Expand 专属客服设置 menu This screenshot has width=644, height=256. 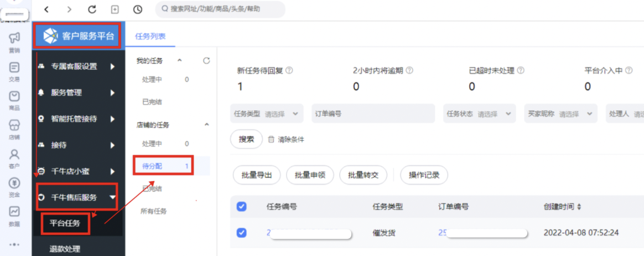77,66
